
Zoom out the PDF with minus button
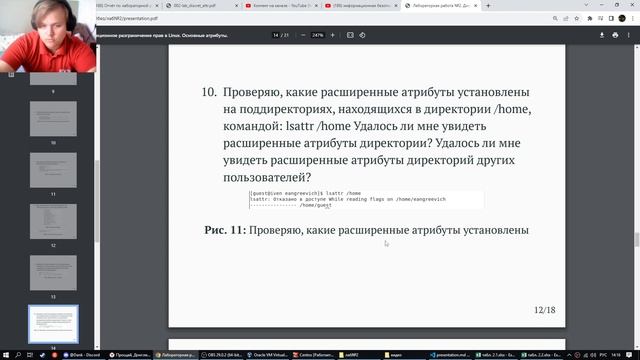click(303, 36)
